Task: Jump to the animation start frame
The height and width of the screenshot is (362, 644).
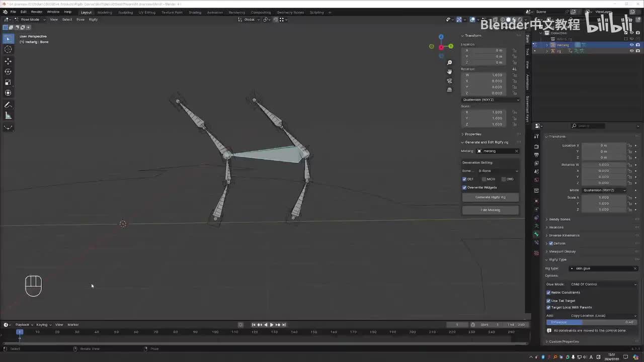Action: [254, 325]
